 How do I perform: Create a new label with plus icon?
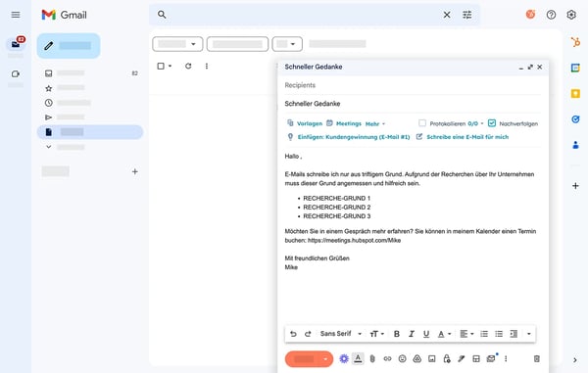pyautogui.click(x=135, y=171)
